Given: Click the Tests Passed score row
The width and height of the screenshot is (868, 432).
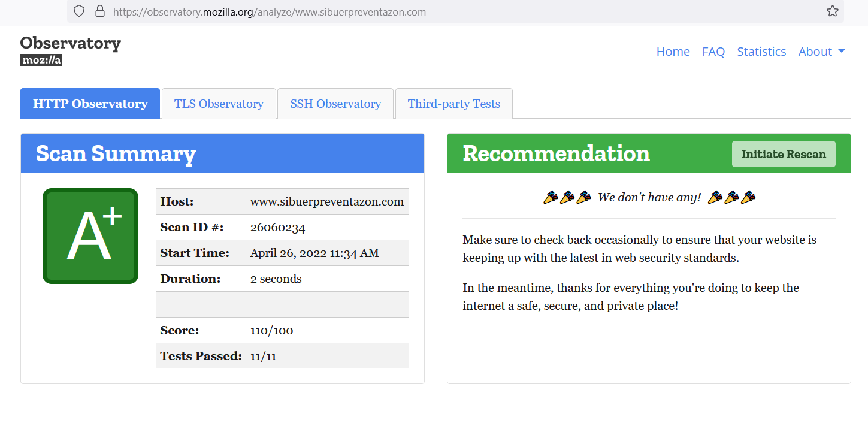Looking at the screenshot, I should click(240, 356).
